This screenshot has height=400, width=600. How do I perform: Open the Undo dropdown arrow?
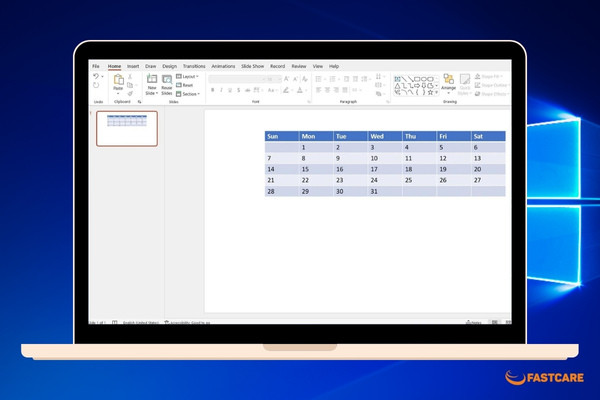pos(102,77)
